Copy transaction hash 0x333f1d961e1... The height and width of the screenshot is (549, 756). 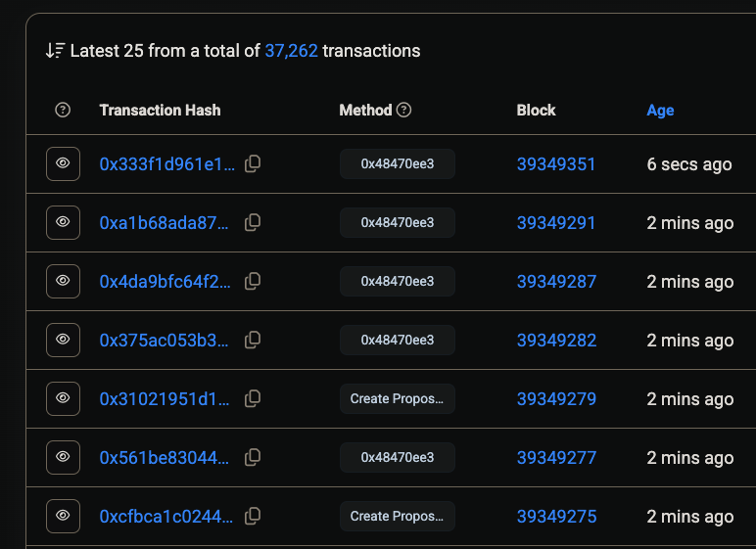[x=253, y=163]
